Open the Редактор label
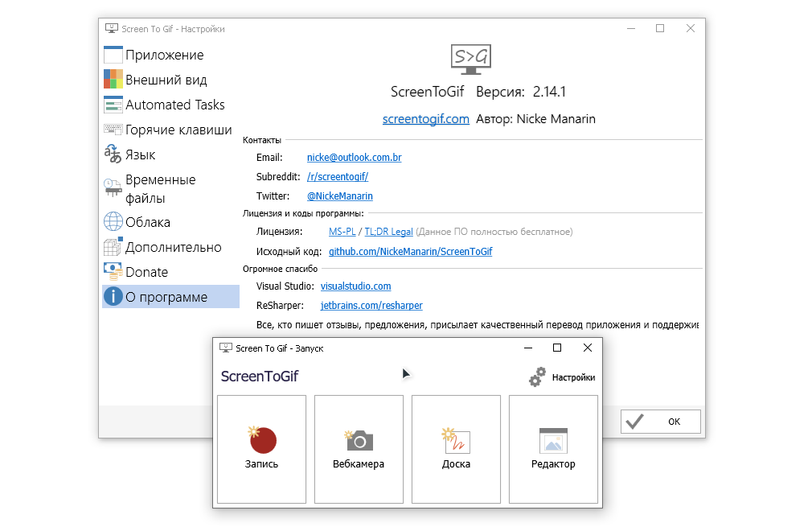This screenshot has height=527, width=812. [x=553, y=463]
